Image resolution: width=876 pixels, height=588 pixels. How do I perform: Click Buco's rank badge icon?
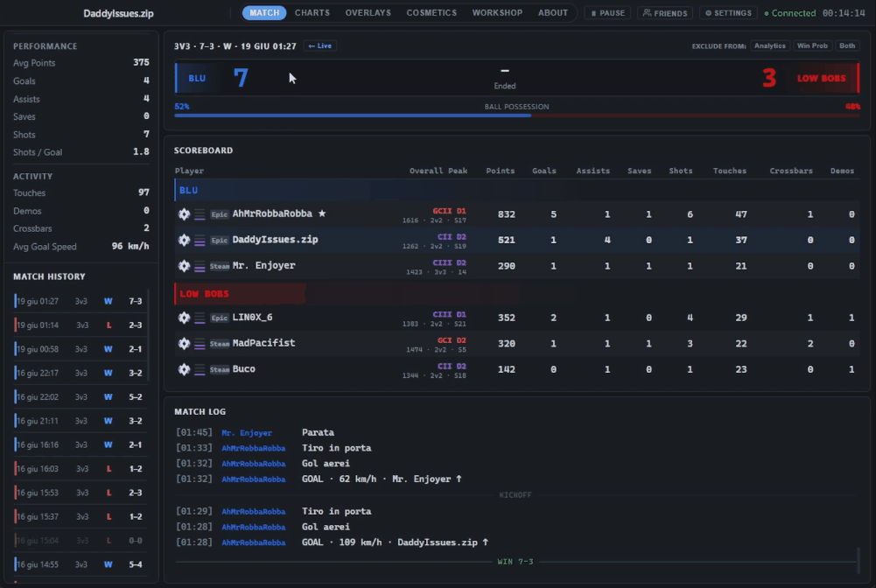click(x=184, y=369)
